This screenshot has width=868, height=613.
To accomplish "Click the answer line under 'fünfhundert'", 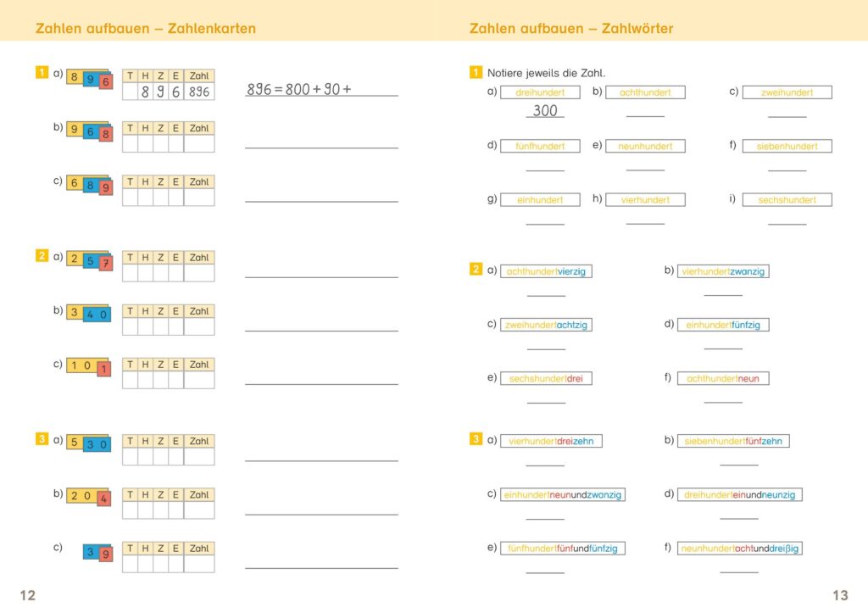I will pyautogui.click(x=545, y=170).
